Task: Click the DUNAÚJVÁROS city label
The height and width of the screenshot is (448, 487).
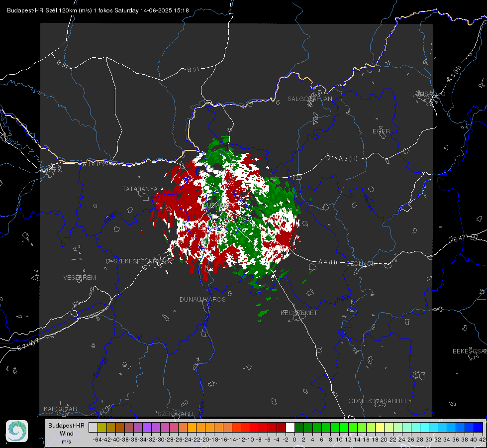Action: tap(202, 299)
